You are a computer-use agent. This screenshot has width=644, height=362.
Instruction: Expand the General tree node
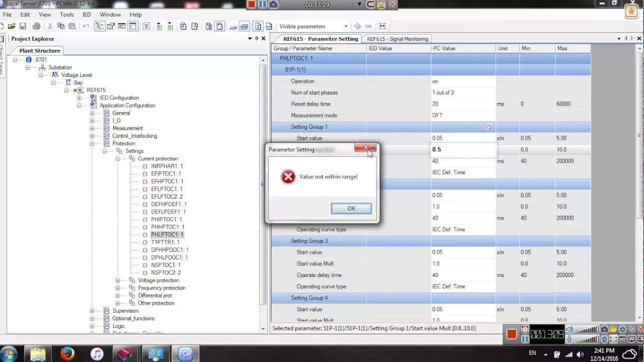coord(92,113)
